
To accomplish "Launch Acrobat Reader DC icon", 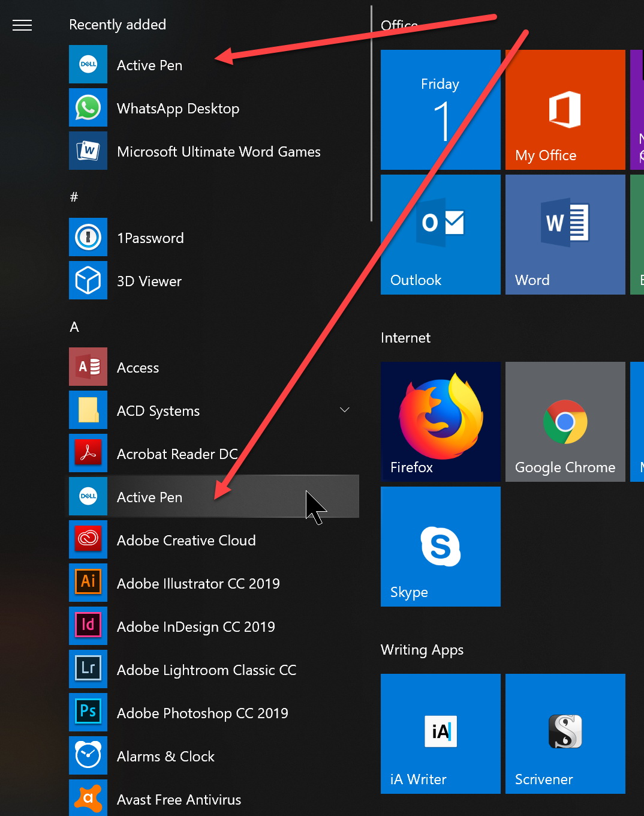I will pyautogui.click(x=88, y=453).
